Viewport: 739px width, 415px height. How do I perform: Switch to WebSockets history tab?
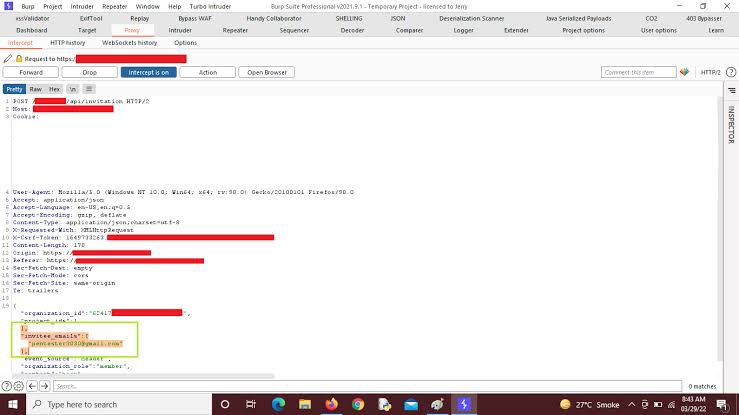click(130, 42)
